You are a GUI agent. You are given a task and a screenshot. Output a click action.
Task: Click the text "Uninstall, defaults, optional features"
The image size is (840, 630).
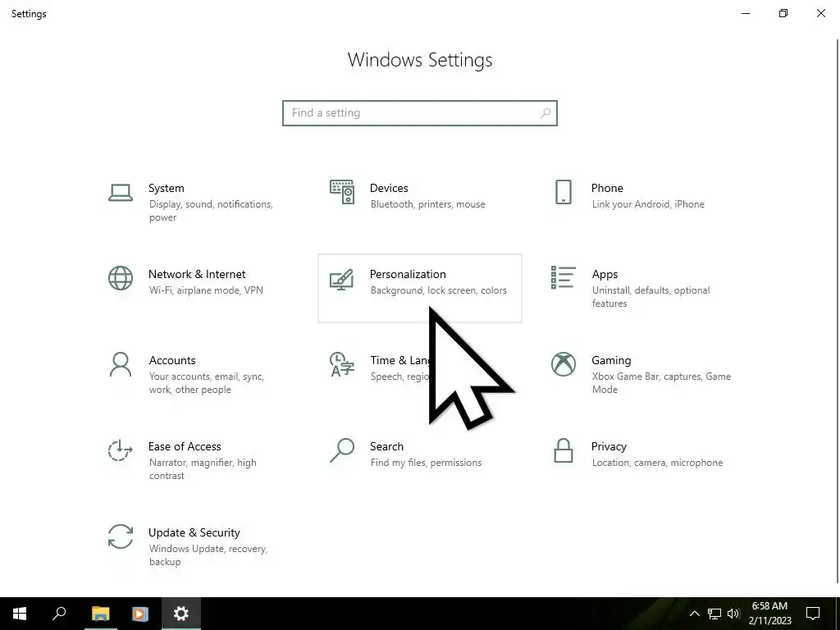click(x=651, y=297)
